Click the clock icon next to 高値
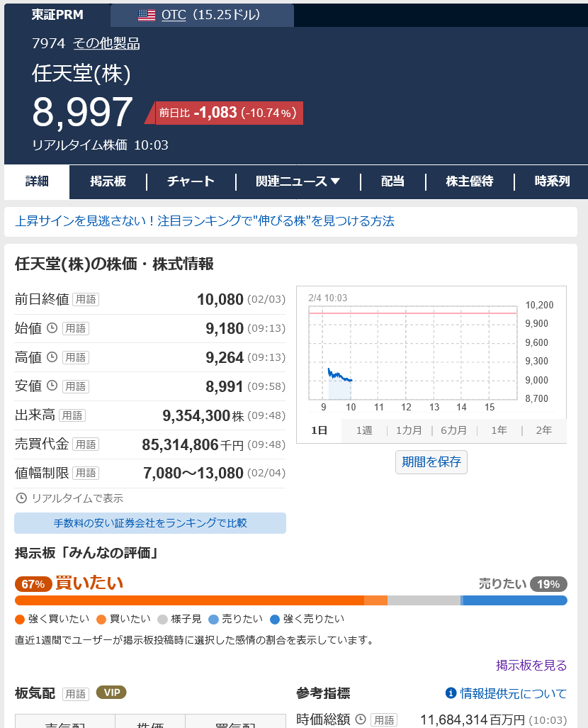588x728 pixels. 52,357
